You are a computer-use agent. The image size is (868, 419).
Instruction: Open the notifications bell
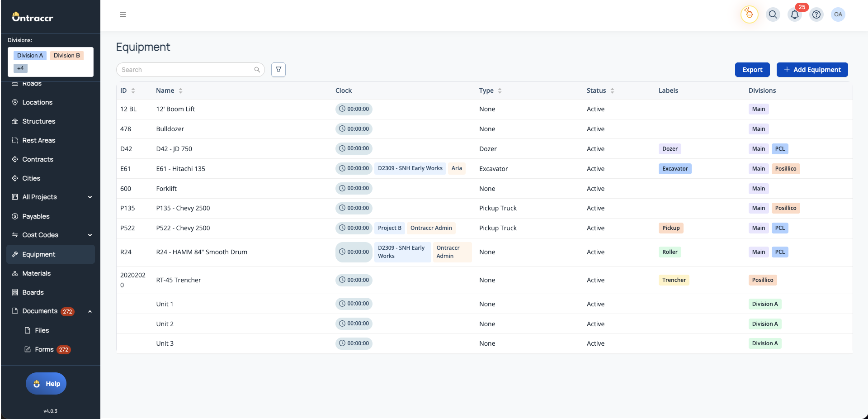[x=794, y=14]
